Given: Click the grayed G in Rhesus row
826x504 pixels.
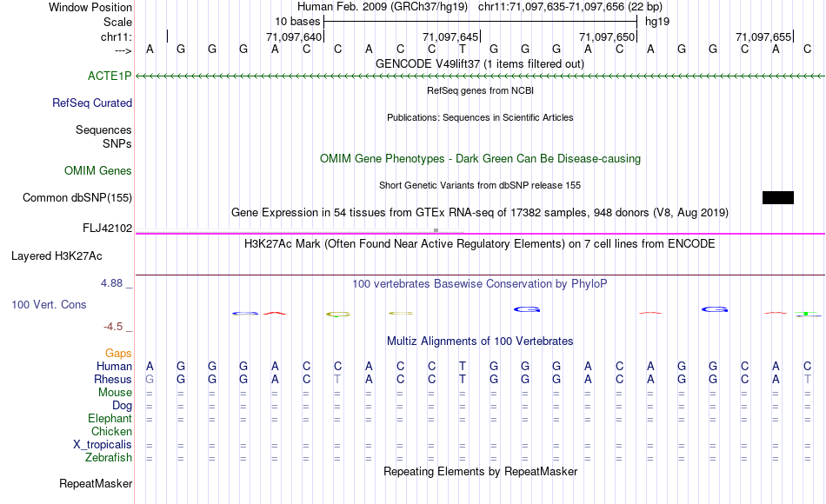Looking at the screenshot, I should pos(150,379).
